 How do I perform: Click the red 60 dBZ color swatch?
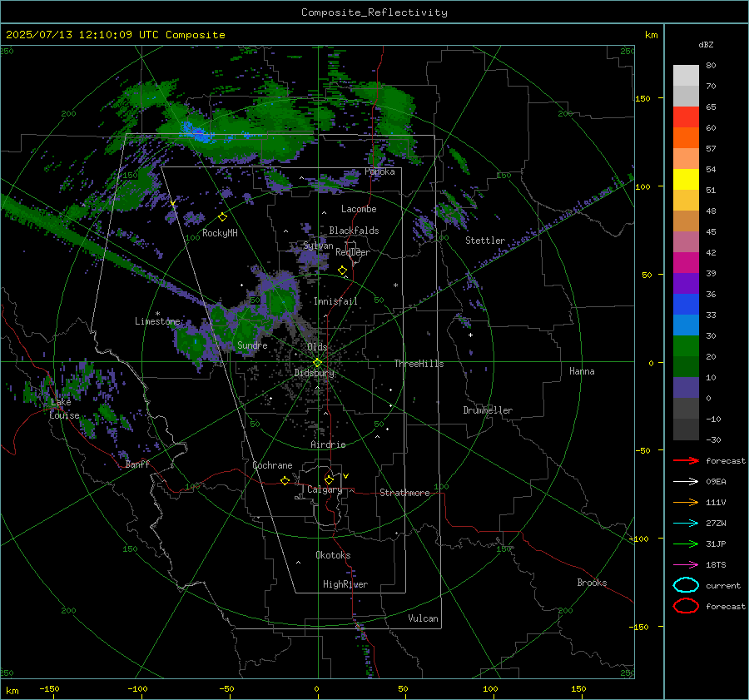coord(686,117)
